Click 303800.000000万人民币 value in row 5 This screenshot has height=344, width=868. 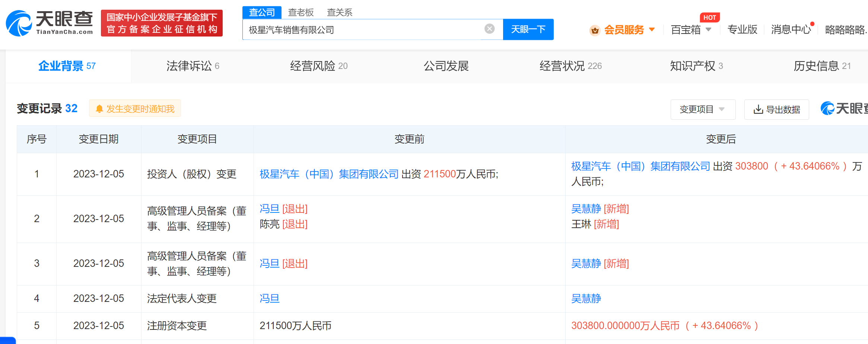tap(625, 326)
